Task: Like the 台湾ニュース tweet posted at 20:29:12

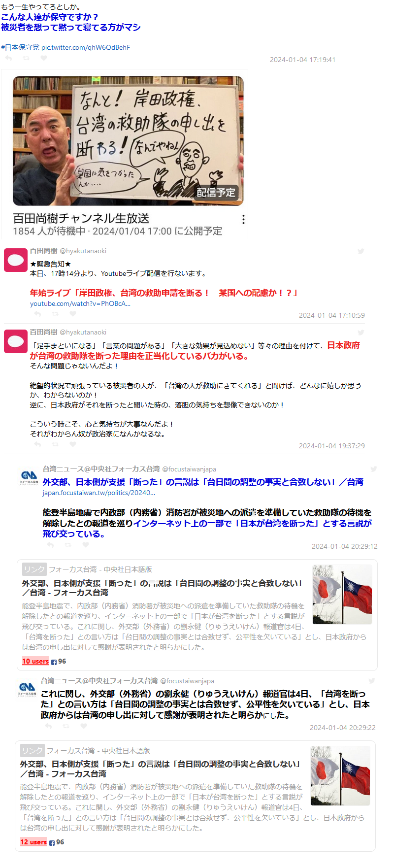Action: pyautogui.click(x=86, y=545)
